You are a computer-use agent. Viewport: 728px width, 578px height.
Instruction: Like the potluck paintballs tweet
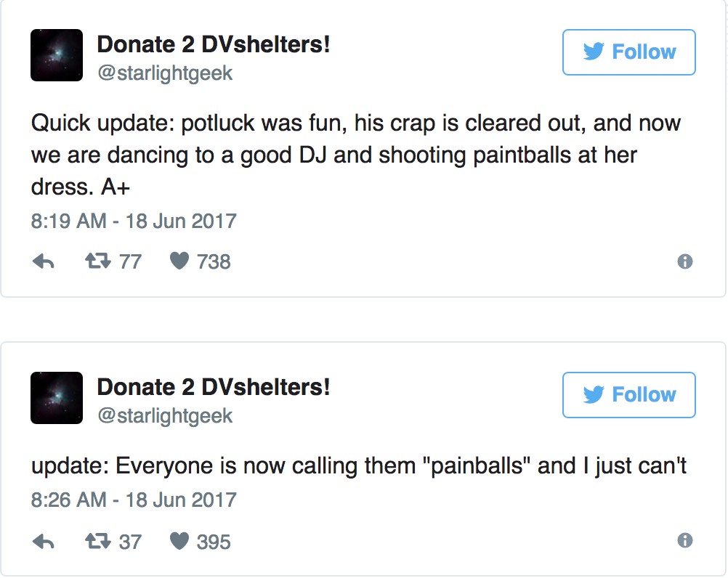click(x=179, y=261)
